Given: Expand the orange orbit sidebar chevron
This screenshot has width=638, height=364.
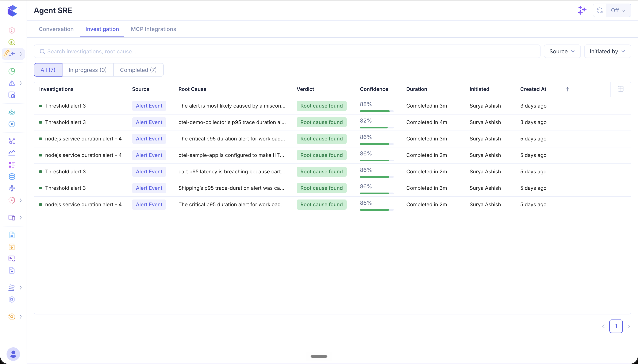Looking at the screenshot, I should coord(21,317).
